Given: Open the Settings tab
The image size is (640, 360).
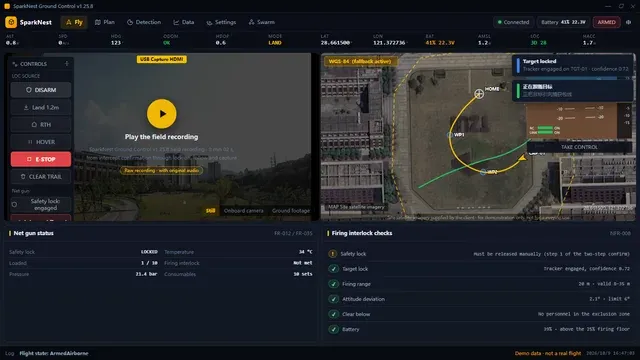Looking at the screenshot, I should [x=221, y=22].
